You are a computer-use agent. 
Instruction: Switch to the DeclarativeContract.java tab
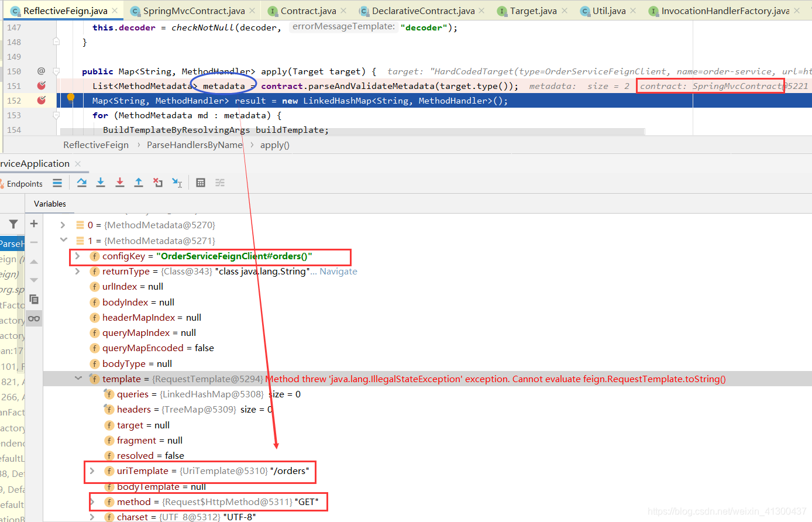coord(423,11)
